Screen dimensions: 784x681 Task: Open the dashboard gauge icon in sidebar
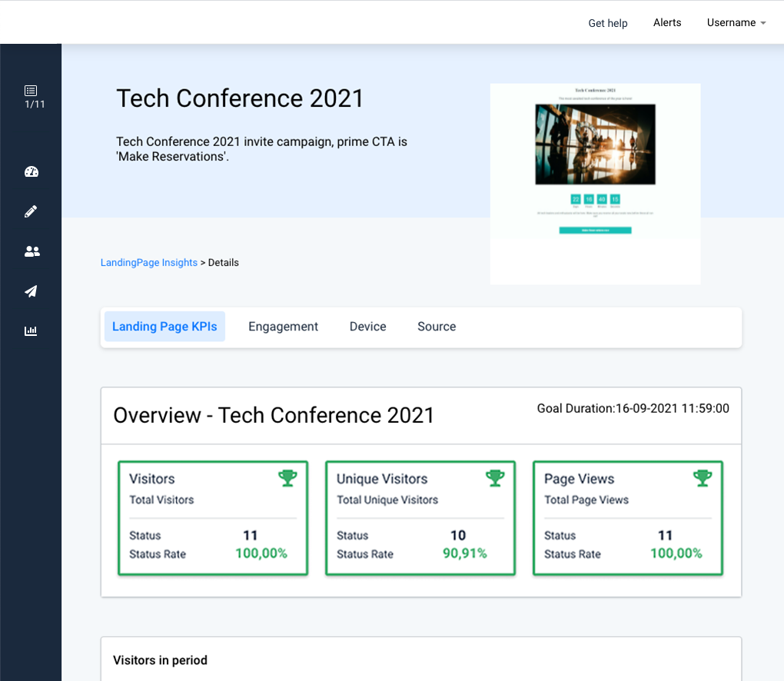tap(31, 171)
